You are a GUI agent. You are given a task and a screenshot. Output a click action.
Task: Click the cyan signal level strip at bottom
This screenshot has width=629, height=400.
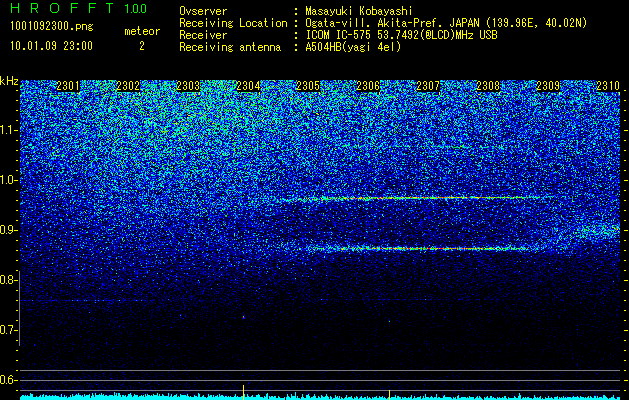(320, 396)
